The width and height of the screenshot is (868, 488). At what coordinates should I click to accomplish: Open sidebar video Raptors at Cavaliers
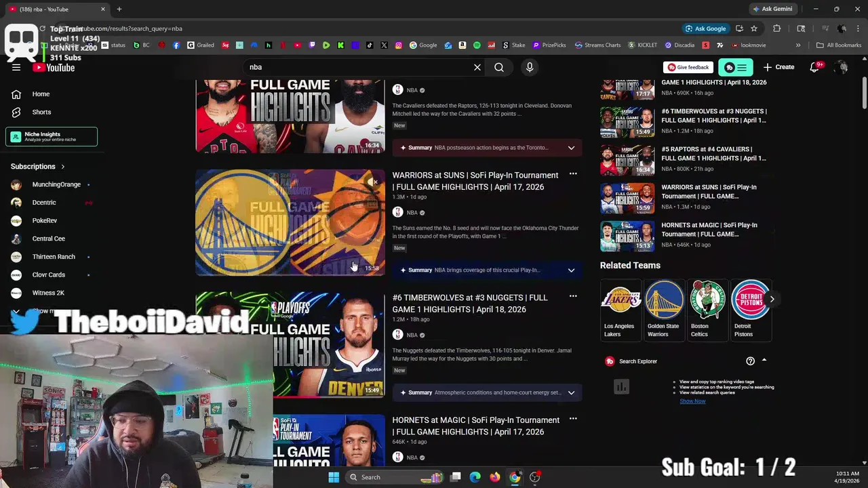click(x=686, y=160)
